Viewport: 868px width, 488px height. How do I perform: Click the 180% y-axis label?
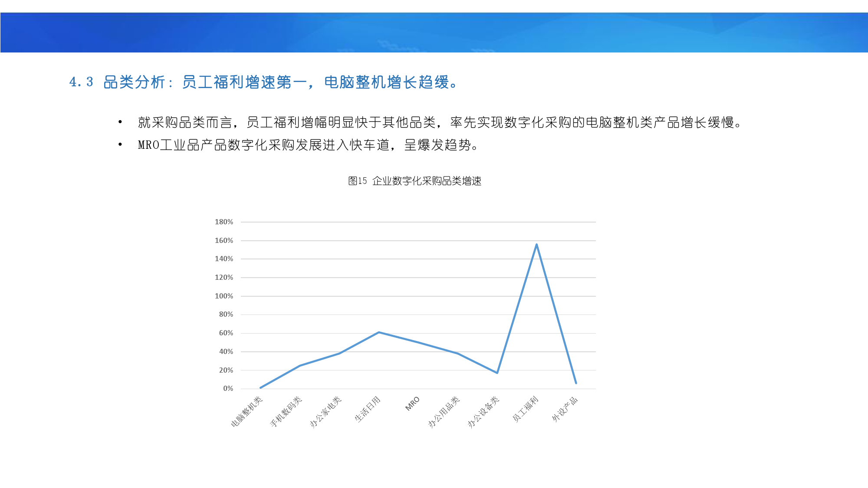[x=224, y=222]
